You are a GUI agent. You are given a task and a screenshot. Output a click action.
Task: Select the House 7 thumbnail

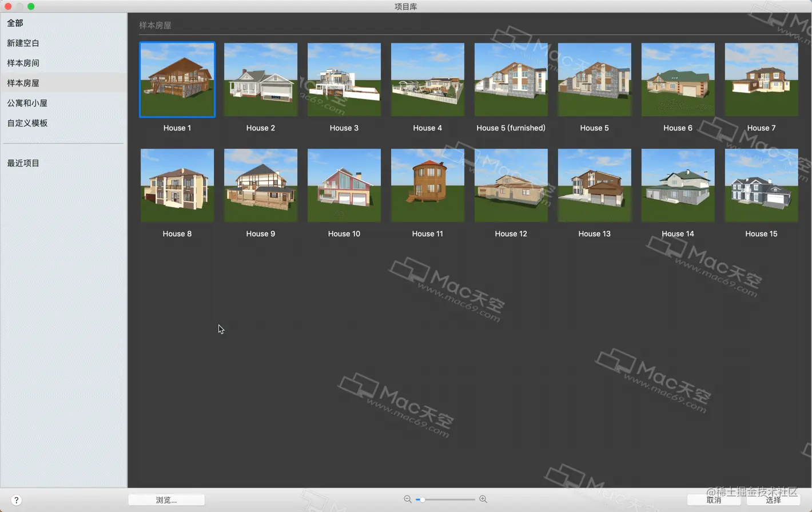pyautogui.click(x=762, y=80)
